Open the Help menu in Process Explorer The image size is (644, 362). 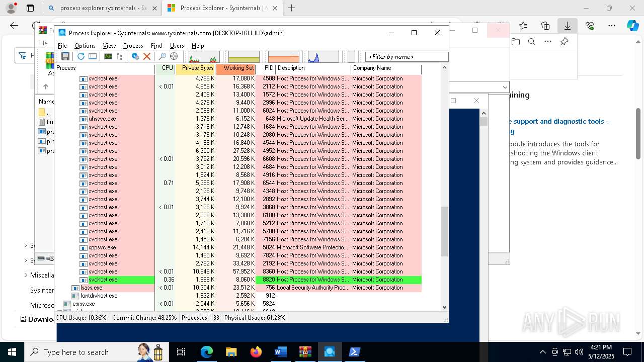tap(198, 46)
